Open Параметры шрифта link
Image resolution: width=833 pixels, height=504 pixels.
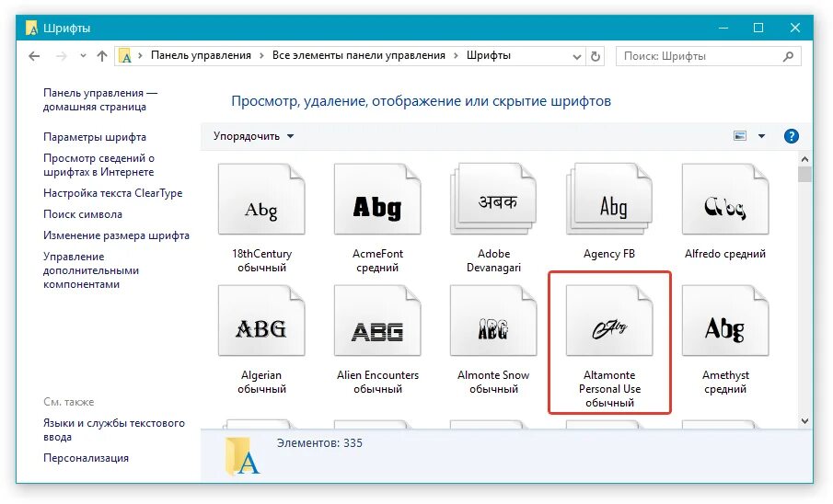(95, 137)
